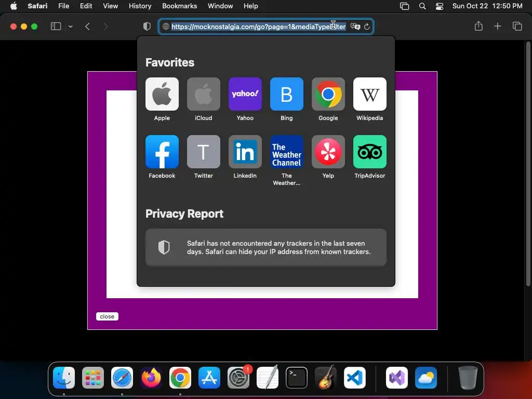This screenshot has height=399, width=532.
Task: Show the tab overview
Action: [x=517, y=26]
